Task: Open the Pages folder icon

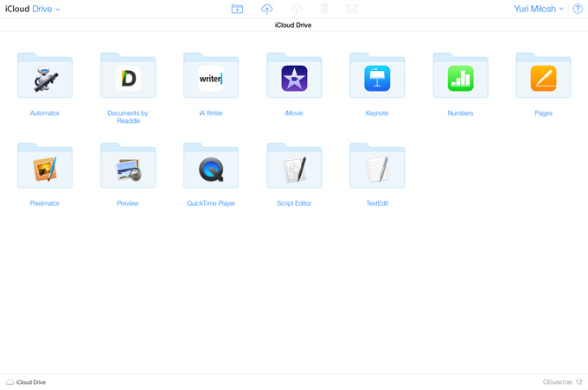Action: [x=543, y=75]
